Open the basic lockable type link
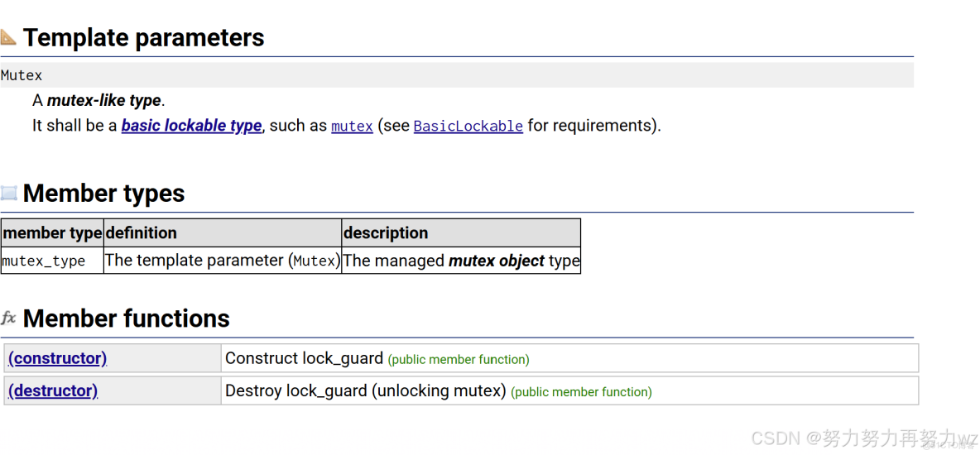980x455 pixels. (x=191, y=126)
